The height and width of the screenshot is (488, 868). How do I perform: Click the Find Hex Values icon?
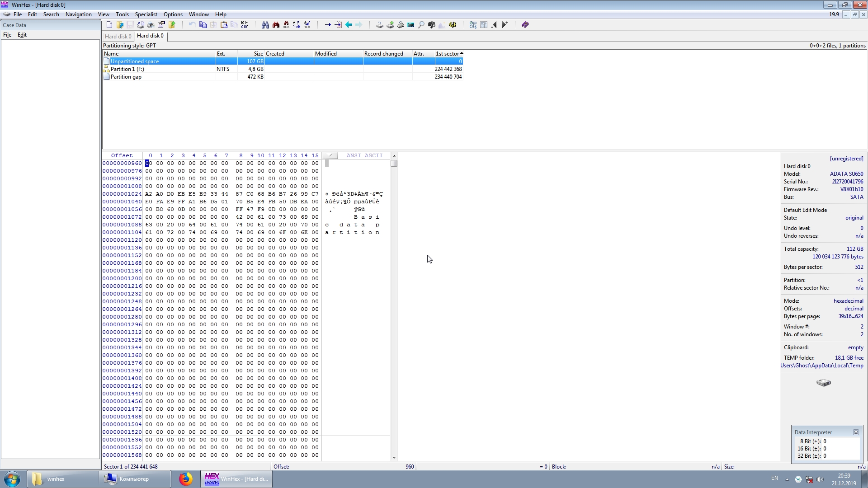pos(286,25)
